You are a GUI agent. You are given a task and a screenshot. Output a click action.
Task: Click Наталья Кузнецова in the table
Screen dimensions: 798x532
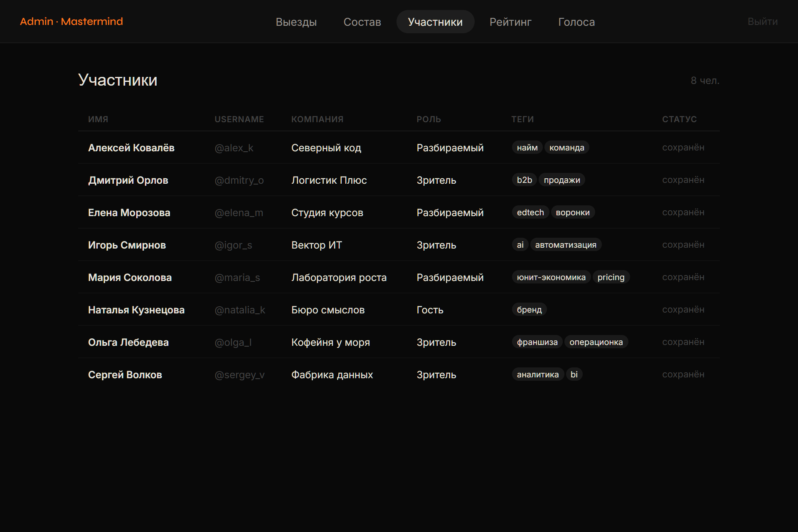pyautogui.click(x=136, y=310)
